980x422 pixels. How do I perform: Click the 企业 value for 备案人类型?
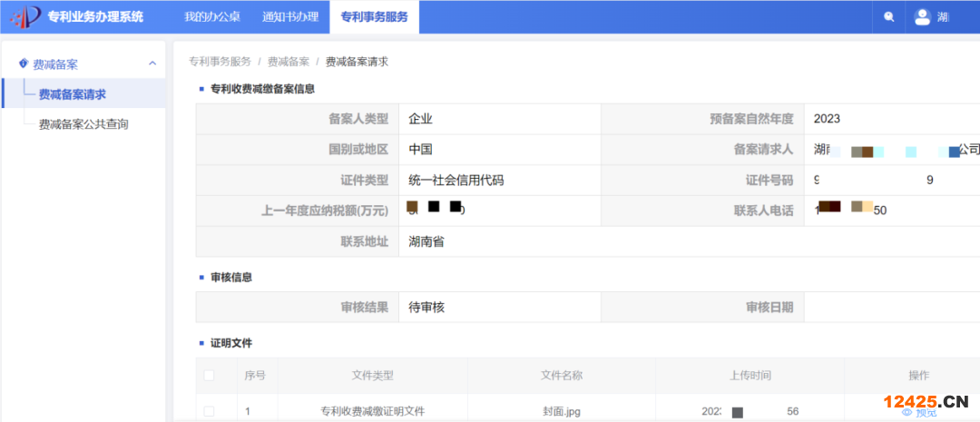[x=421, y=119]
